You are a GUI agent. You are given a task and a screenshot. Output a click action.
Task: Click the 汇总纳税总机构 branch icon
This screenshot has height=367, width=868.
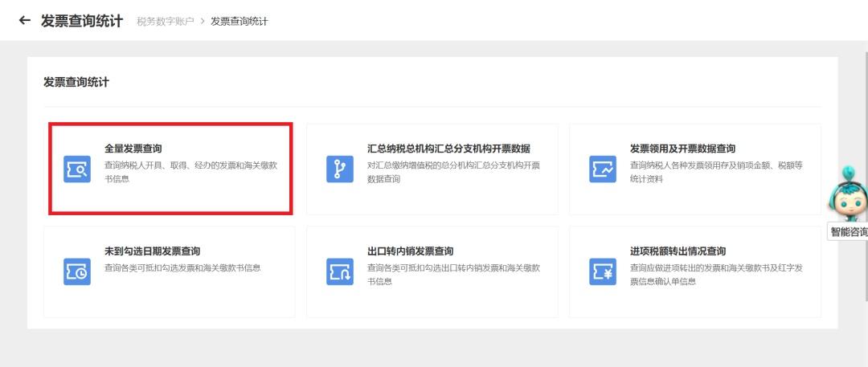coord(339,169)
